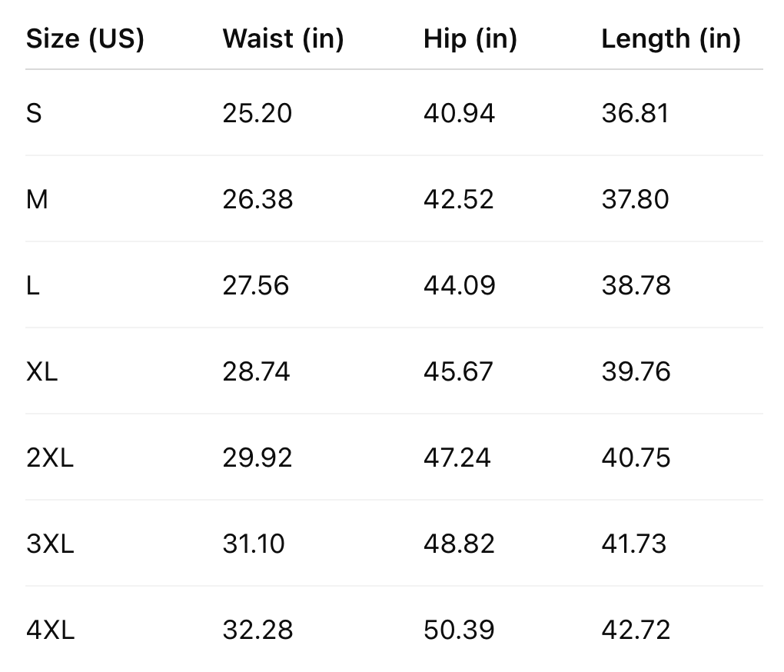Select the XL size row label
The height and width of the screenshot is (672, 784).
coord(42,372)
